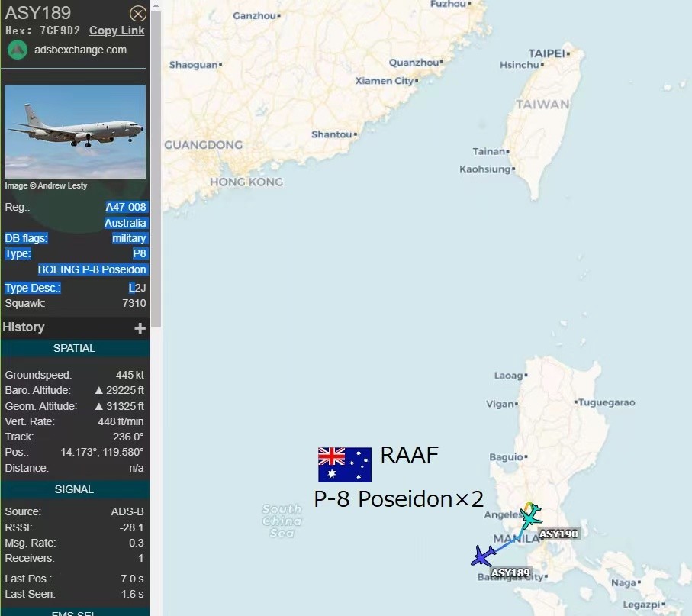Select the ASY190 aircraft icon on map
The width and height of the screenshot is (692, 616).
tap(531, 516)
